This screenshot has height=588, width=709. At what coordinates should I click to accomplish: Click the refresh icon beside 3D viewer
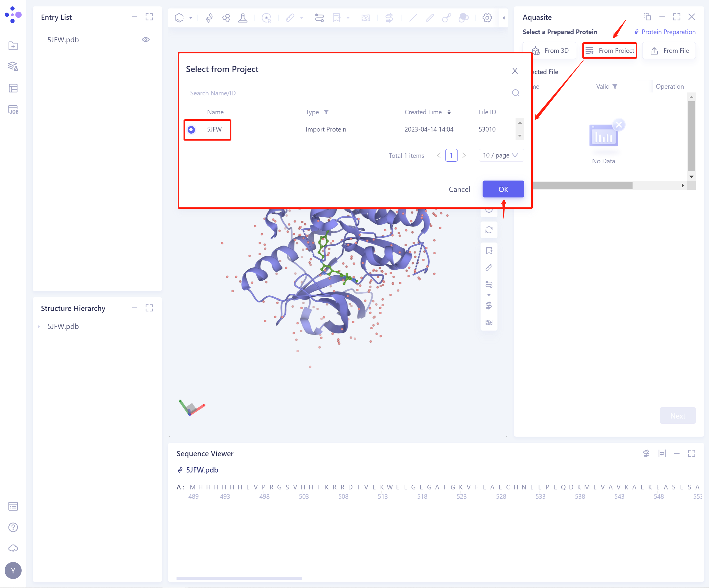(x=488, y=230)
